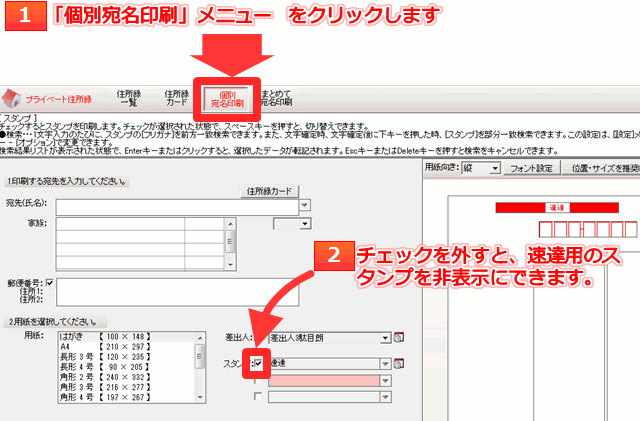Switch to the 住所録一覧 tab
Viewport: 640px width, 421px height.
[x=129, y=98]
